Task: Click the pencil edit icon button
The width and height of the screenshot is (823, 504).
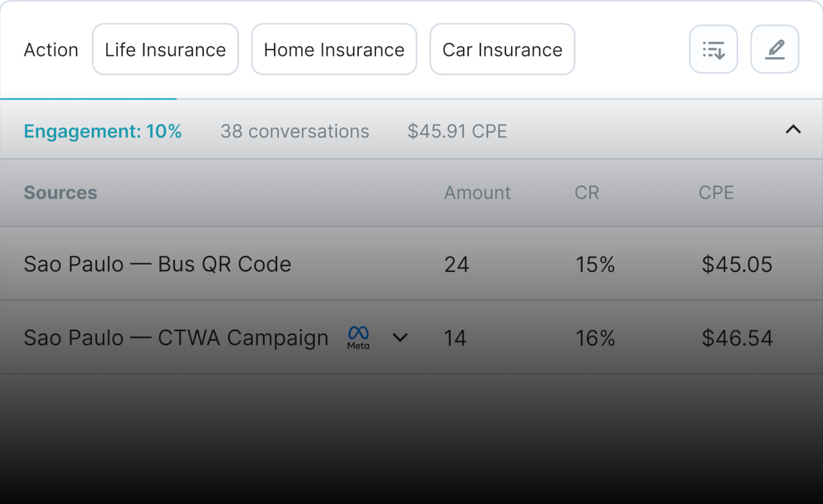Action: 775,50
